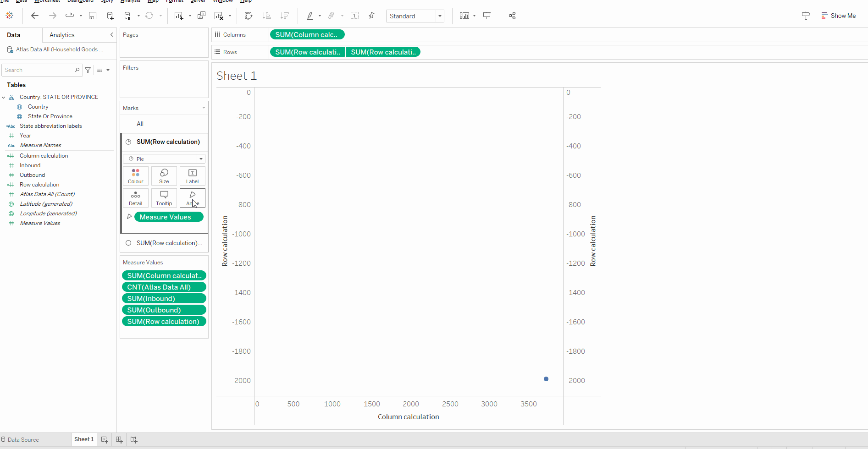The height and width of the screenshot is (449, 868).
Task: Click the Undo back arrow
Action: click(35, 16)
